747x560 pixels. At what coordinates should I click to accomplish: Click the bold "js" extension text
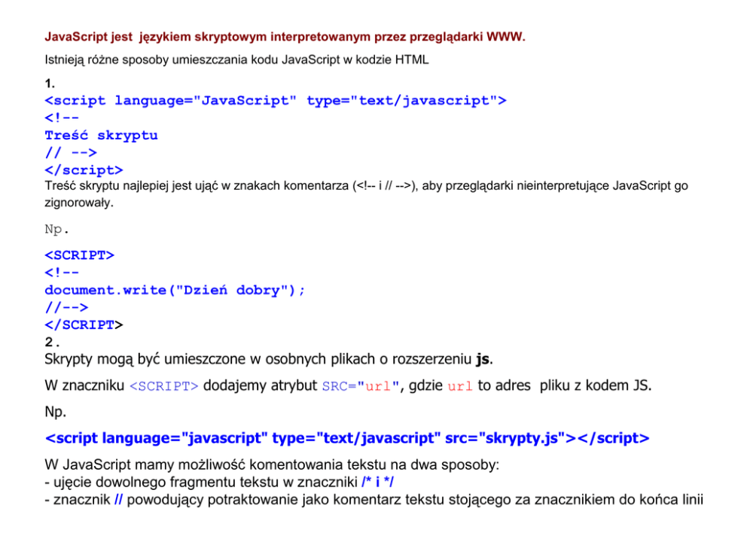click(483, 358)
